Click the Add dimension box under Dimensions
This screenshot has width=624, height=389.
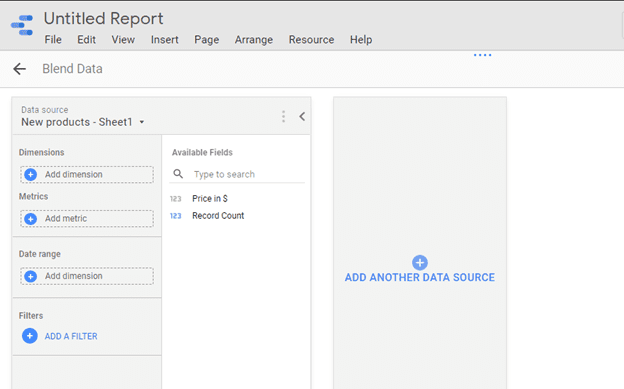click(87, 174)
